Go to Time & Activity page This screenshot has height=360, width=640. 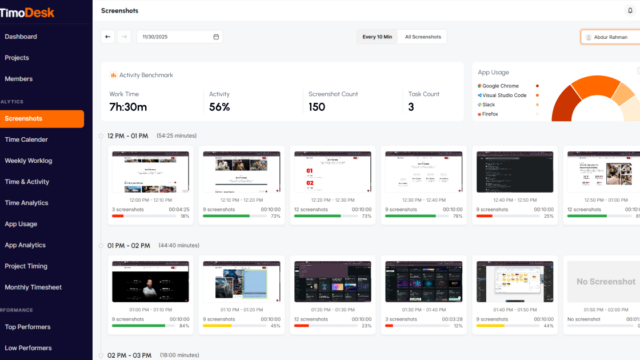(x=27, y=182)
